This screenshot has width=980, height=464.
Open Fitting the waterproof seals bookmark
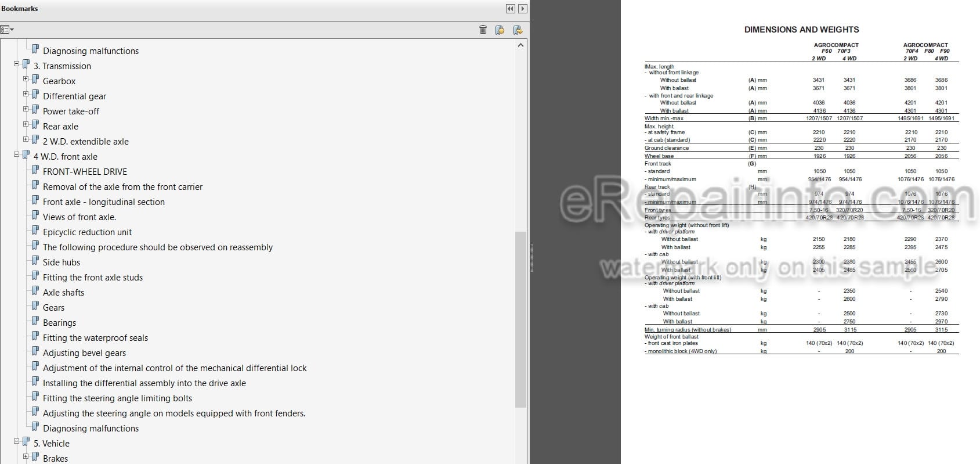click(x=95, y=338)
